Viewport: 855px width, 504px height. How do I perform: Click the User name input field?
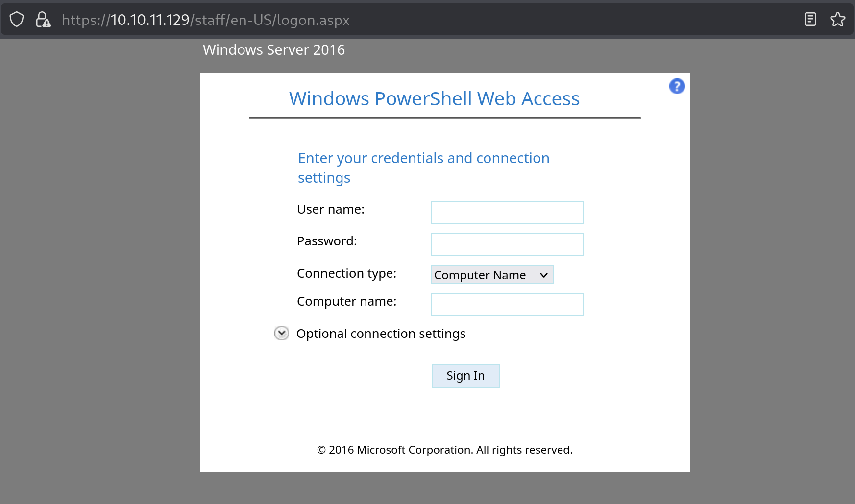[x=507, y=213]
